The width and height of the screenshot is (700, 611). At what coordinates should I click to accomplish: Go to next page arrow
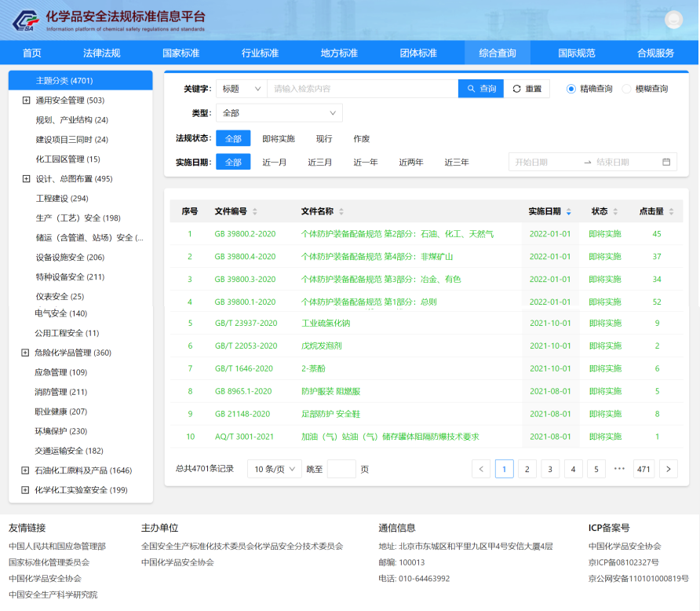pyautogui.click(x=668, y=469)
